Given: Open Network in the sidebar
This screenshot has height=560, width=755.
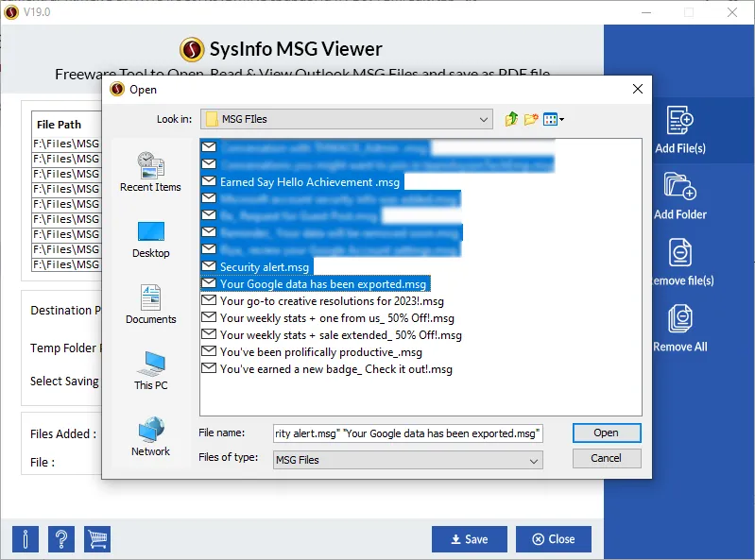Looking at the screenshot, I should click(x=150, y=437).
